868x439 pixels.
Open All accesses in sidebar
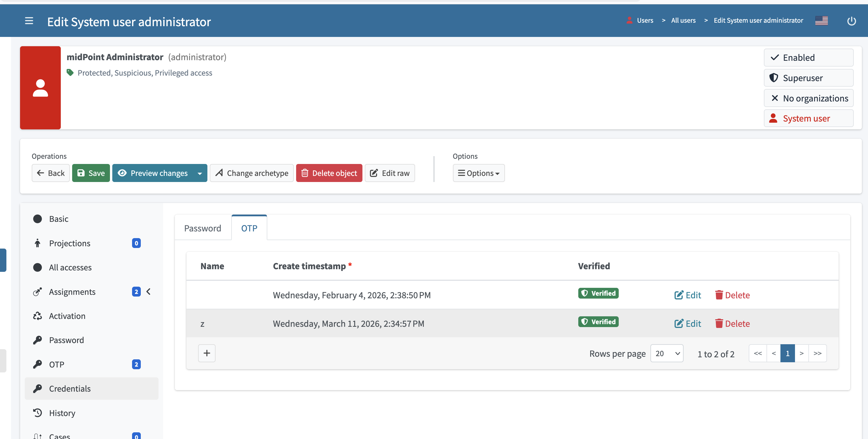[x=92, y=267]
